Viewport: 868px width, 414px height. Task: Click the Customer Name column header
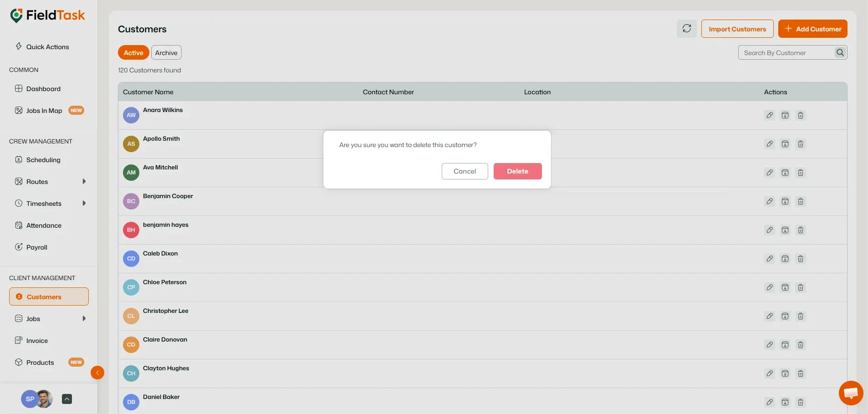pyautogui.click(x=148, y=92)
